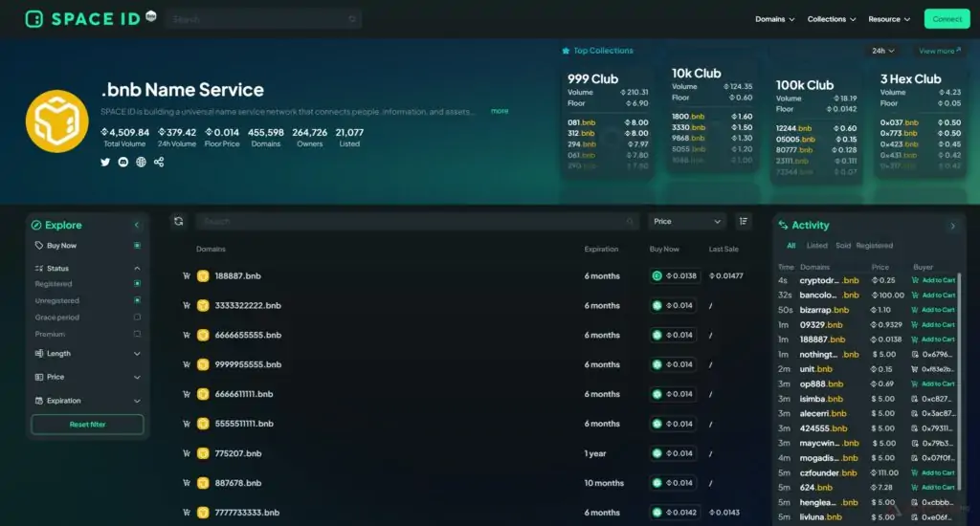Screen dimensions: 980x526
Task: Toggle the Unregistered status checkbox
Action: (x=137, y=300)
